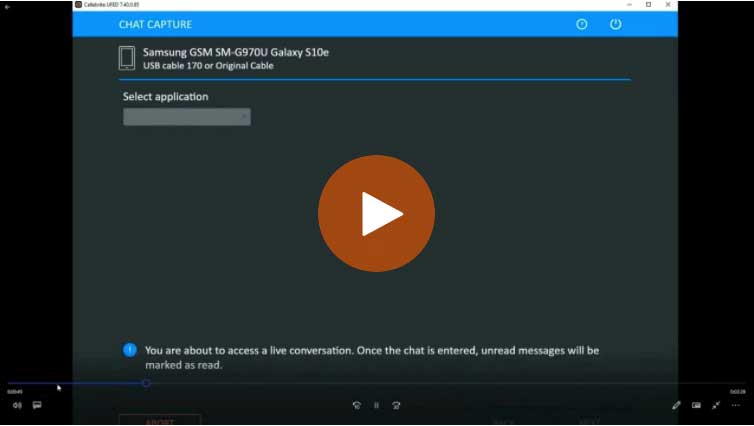The height and width of the screenshot is (426, 754).
Task: Click the power icon in Chat Capture header
Action: [x=616, y=24]
